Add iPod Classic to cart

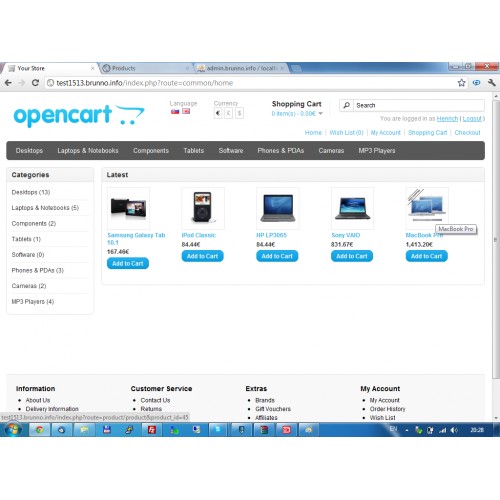[x=202, y=256]
